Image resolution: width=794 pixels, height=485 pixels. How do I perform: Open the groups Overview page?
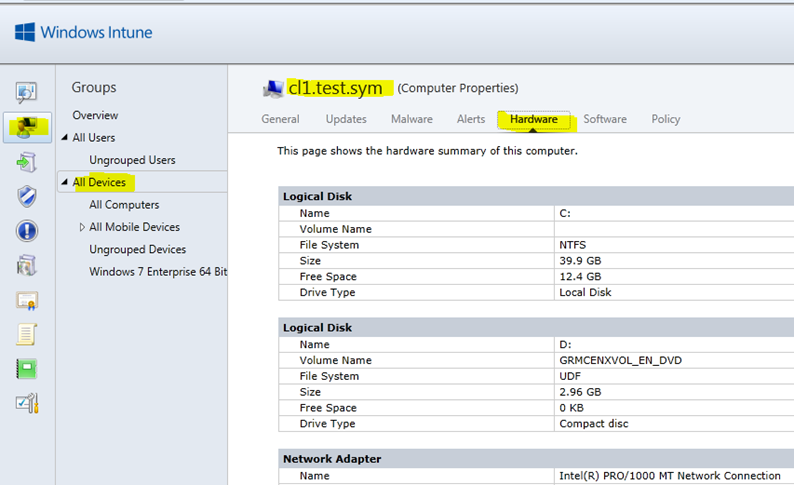(x=95, y=115)
